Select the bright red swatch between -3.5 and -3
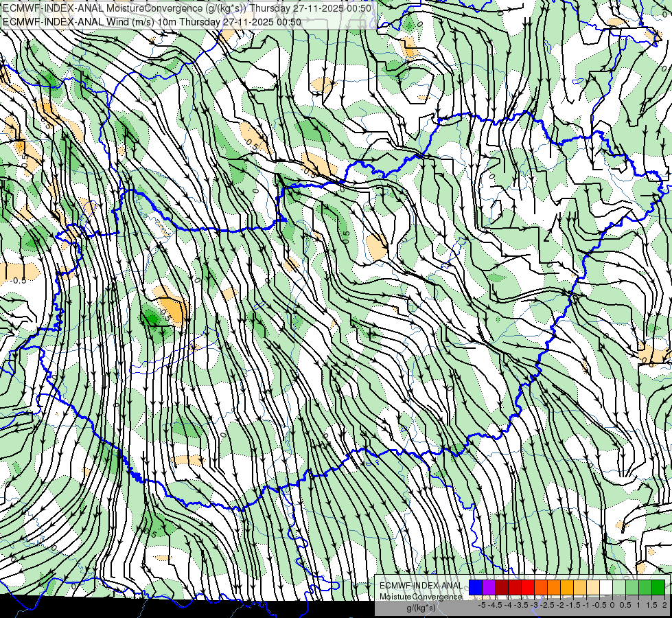 tap(528, 587)
